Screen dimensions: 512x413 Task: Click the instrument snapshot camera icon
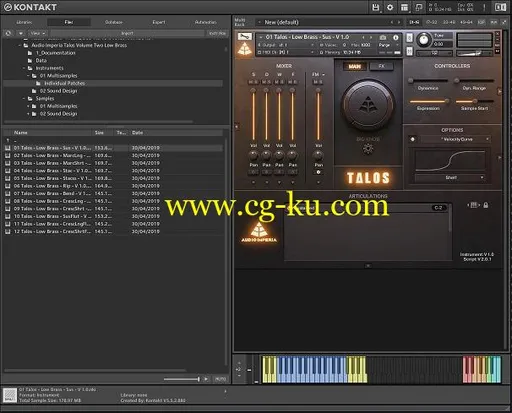[383, 38]
